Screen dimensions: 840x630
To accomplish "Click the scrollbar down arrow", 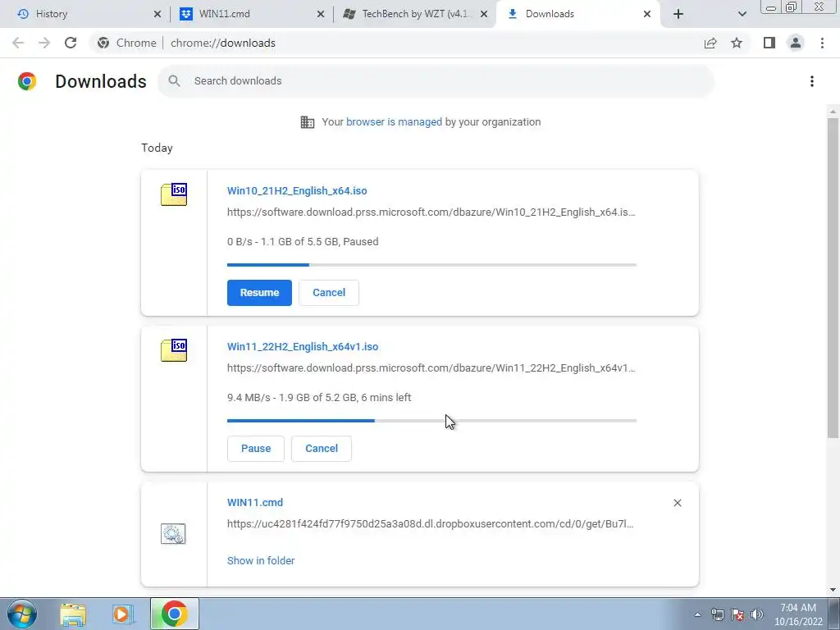I will click(x=833, y=590).
